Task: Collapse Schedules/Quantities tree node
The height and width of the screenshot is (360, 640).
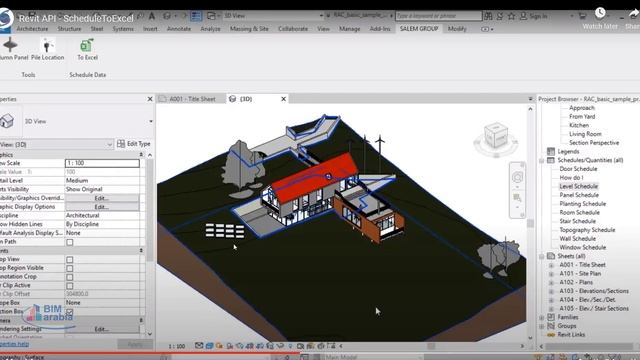Action: tap(542, 160)
